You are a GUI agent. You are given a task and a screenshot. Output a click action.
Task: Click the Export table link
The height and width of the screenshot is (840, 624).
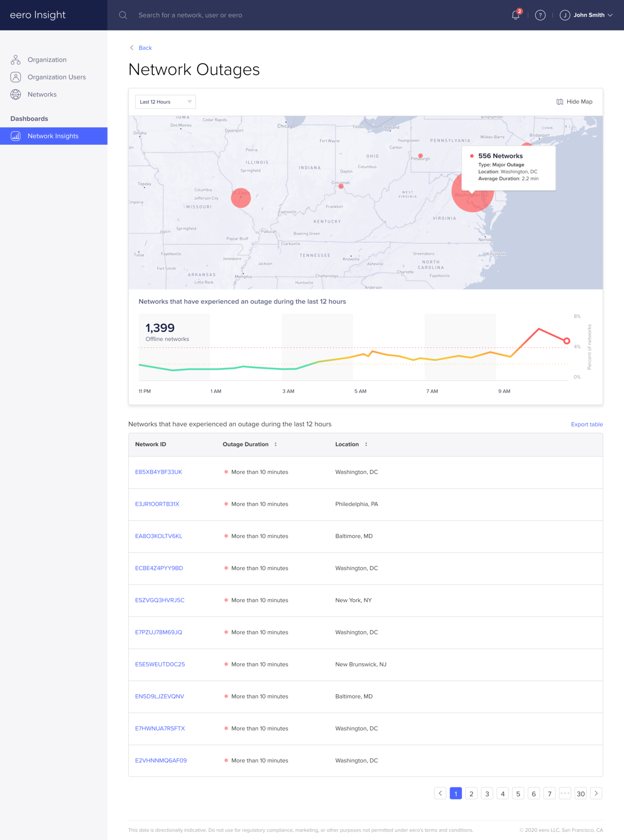[587, 424]
